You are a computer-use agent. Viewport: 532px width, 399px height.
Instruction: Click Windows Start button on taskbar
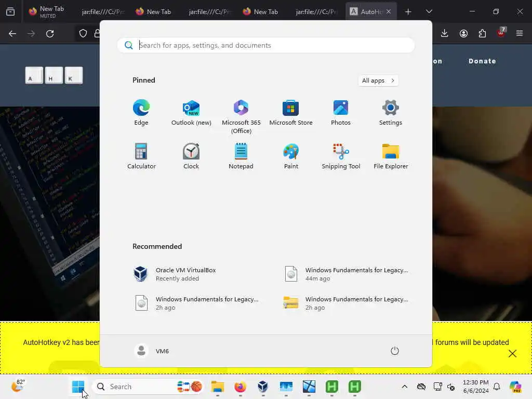tap(78, 387)
